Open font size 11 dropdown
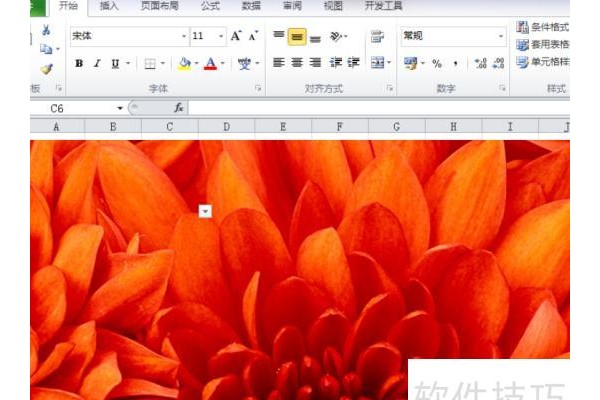The width and height of the screenshot is (600, 400). pos(221,36)
